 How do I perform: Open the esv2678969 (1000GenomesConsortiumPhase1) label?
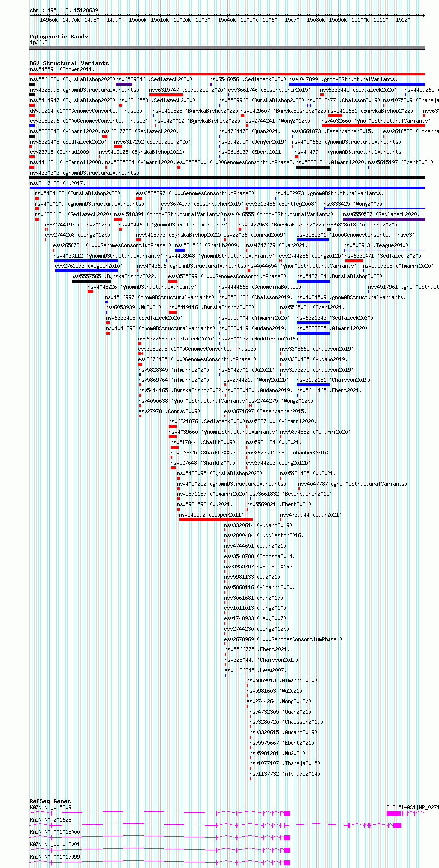pyautogui.click(x=283, y=639)
